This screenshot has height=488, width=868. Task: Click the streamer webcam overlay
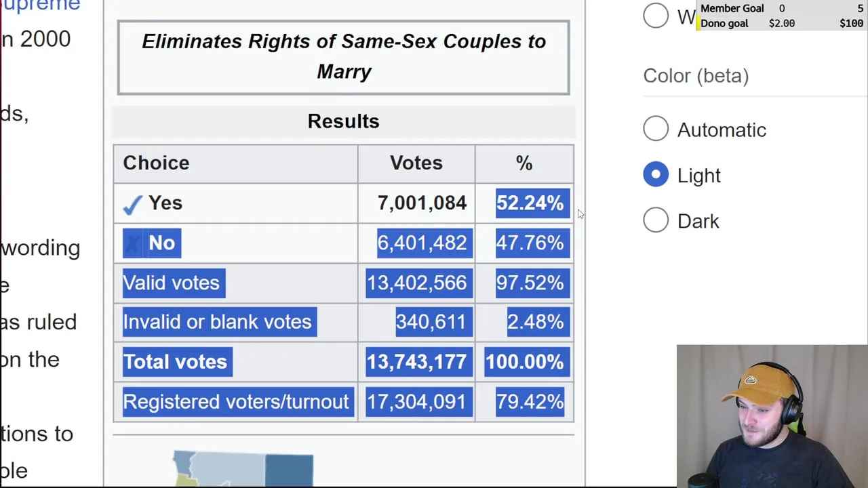772,416
